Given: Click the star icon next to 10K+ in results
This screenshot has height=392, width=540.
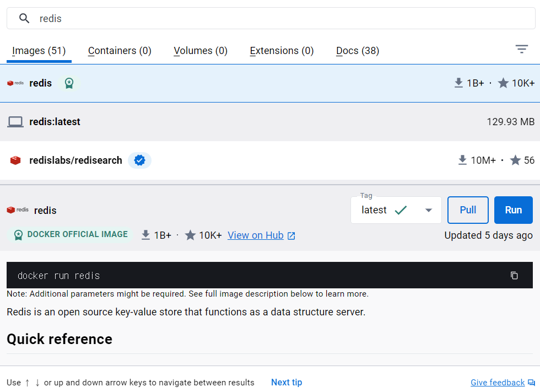Looking at the screenshot, I should pos(503,83).
